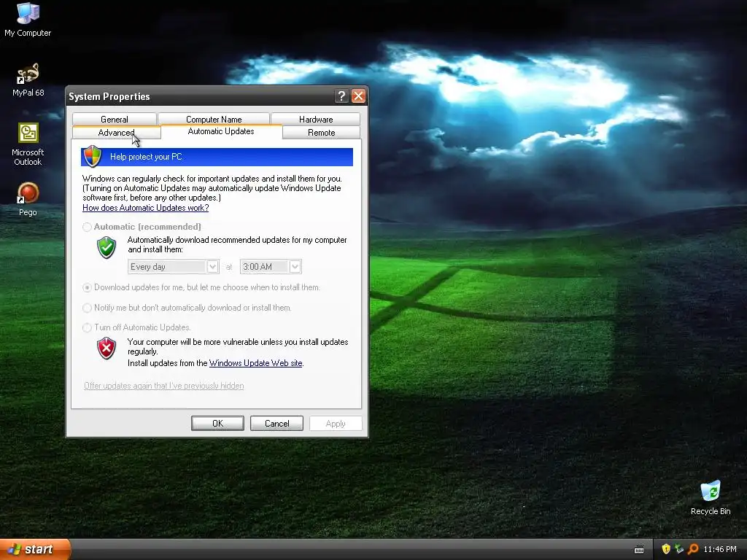
Task: Click Offer updates again I've previously hidden link
Action: coord(164,386)
